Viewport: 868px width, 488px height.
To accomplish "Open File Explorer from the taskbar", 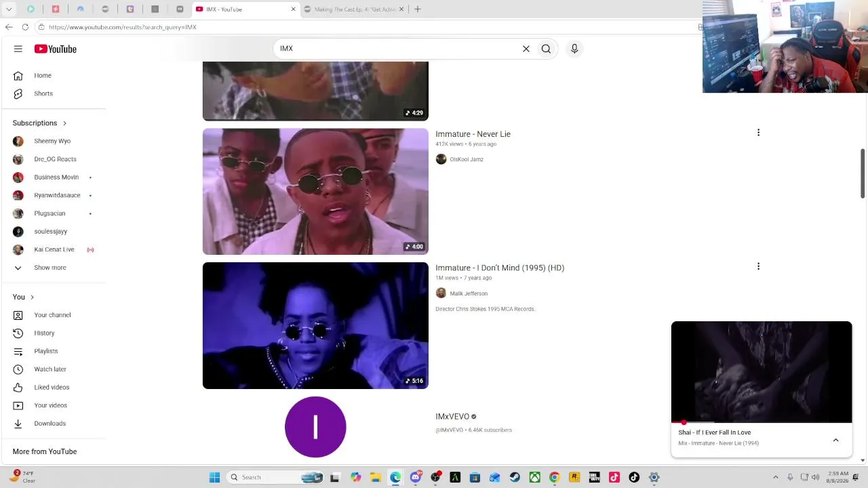I will 376,477.
